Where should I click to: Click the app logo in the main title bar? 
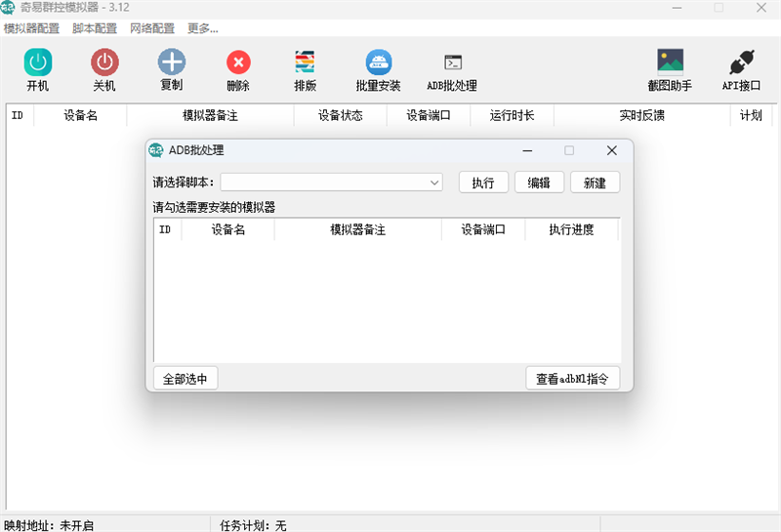click(8, 7)
